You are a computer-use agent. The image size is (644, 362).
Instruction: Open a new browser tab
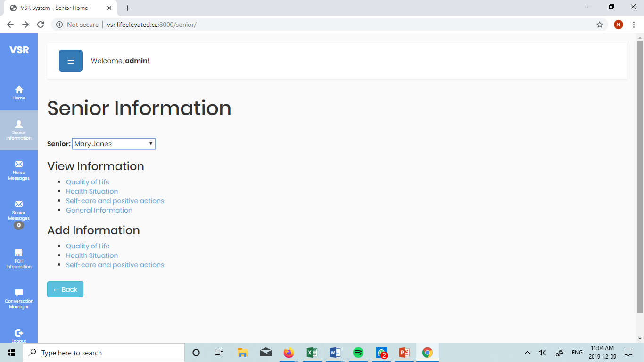(x=127, y=8)
